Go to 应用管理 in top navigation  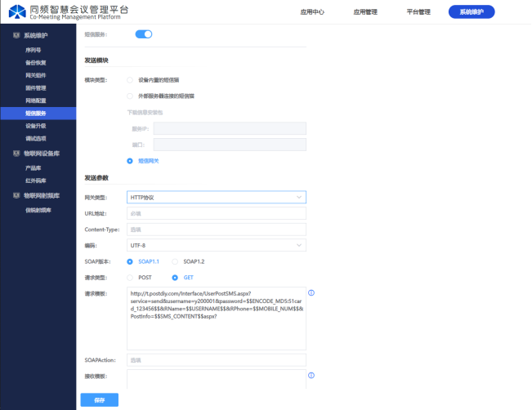[x=365, y=12]
